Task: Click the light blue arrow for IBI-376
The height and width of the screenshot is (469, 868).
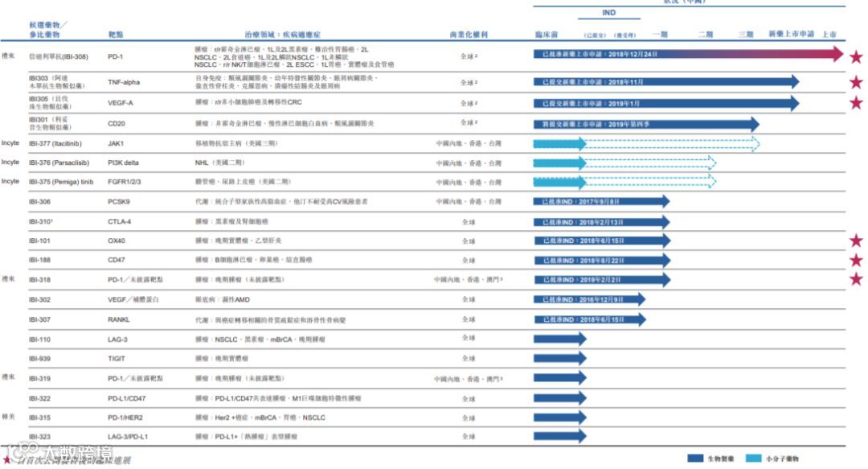Action: (559, 163)
